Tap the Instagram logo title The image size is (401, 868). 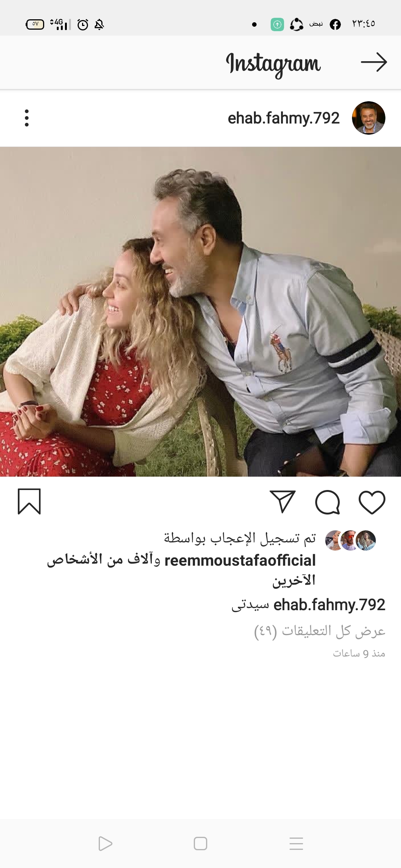click(273, 64)
